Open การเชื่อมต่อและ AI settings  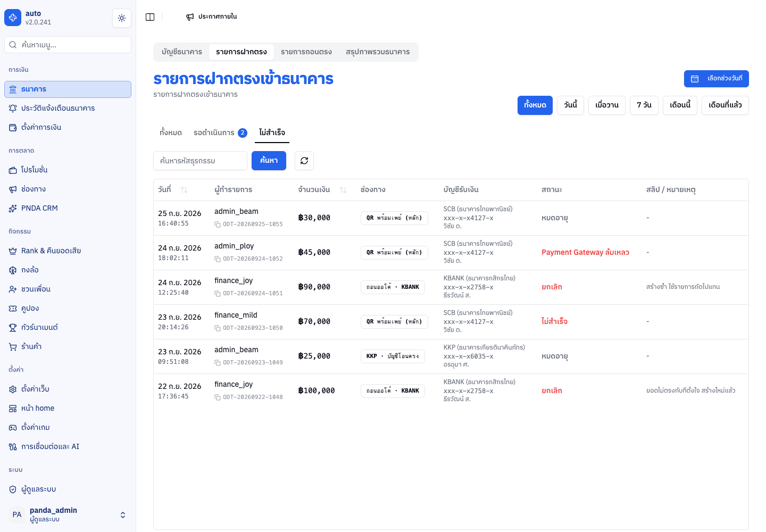[68, 447]
